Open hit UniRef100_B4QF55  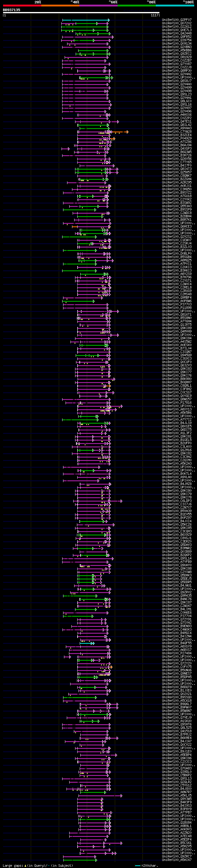177,643
